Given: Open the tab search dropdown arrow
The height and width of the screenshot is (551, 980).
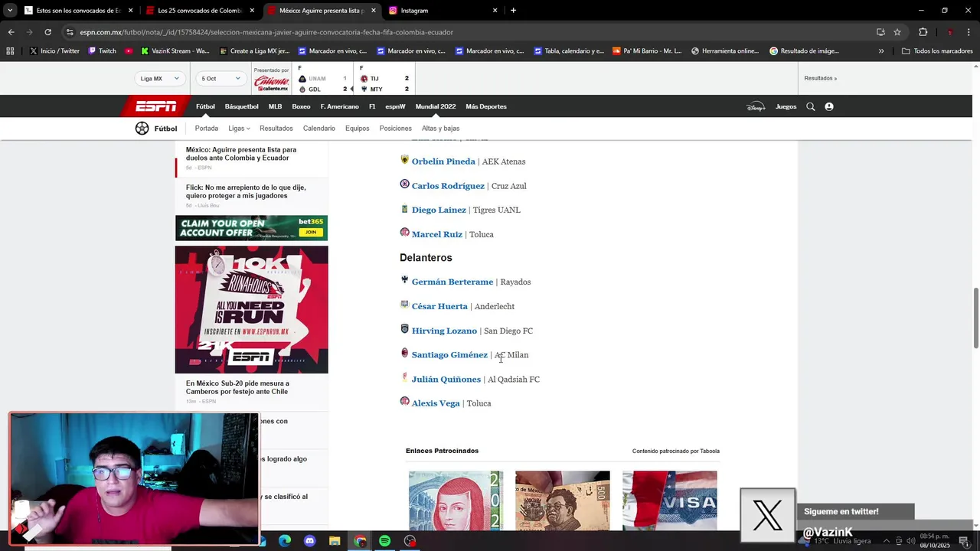Looking at the screenshot, I should 10,11.
